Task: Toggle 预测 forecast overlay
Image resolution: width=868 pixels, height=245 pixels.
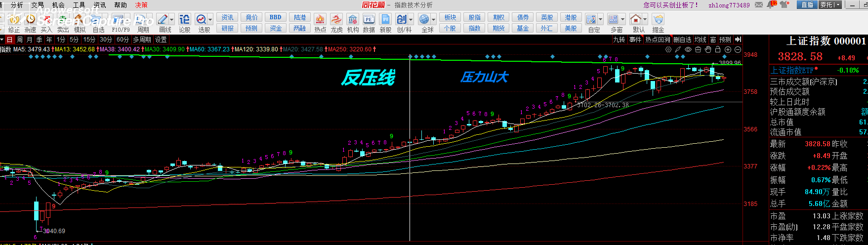Action: pyautogui.click(x=725, y=40)
